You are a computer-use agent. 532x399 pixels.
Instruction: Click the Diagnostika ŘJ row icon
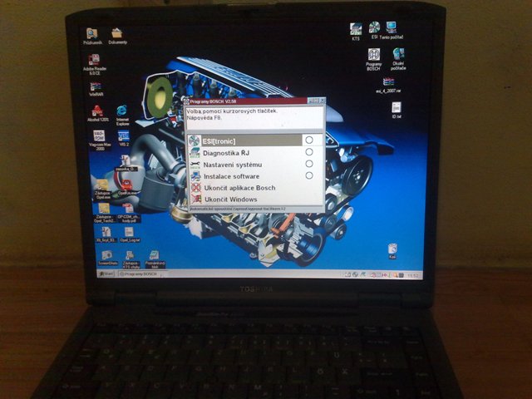click(x=195, y=153)
